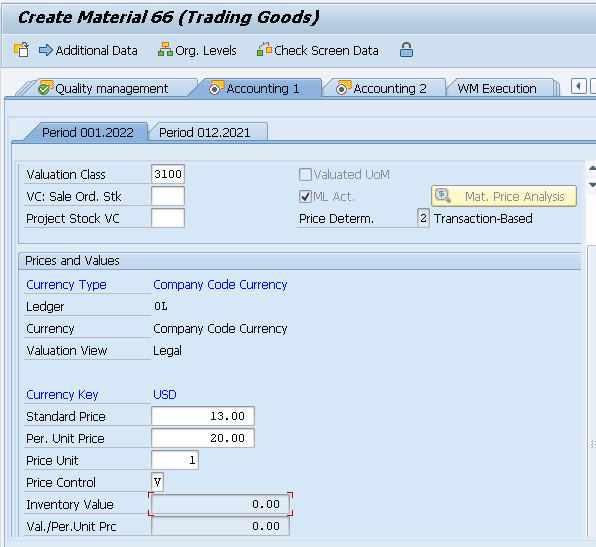Follow the Currency Type link
This screenshot has width=596, height=547.
tap(66, 285)
